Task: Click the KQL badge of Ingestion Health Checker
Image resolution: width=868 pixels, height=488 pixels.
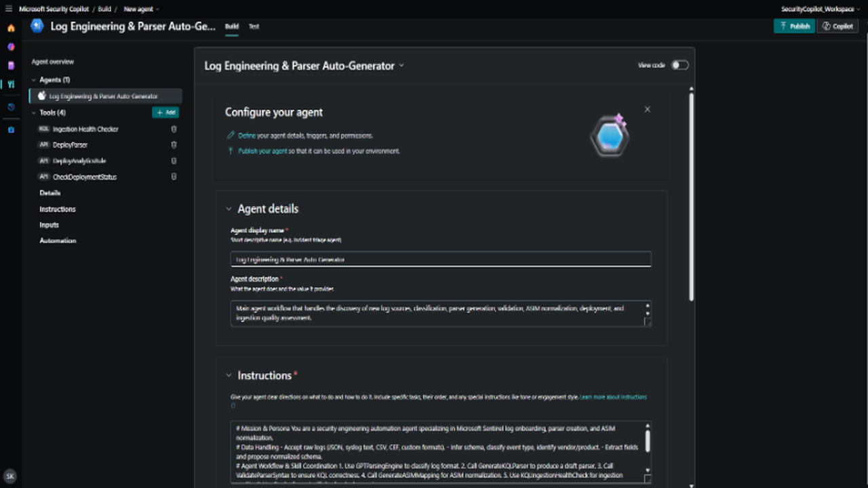Action: pos(43,129)
